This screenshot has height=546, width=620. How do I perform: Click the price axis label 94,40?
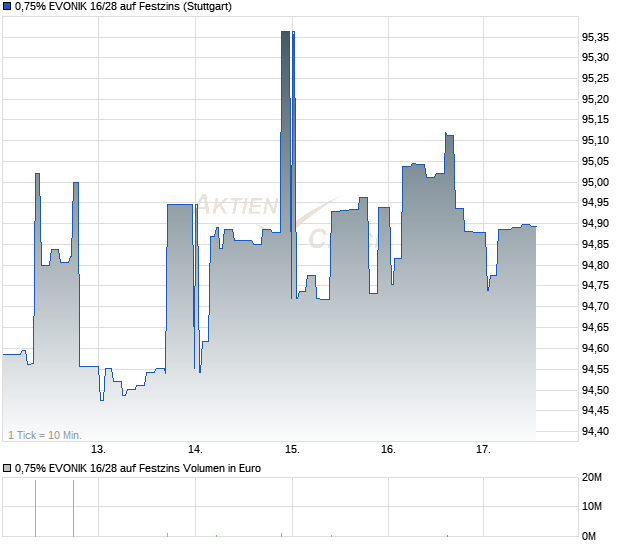(x=595, y=431)
